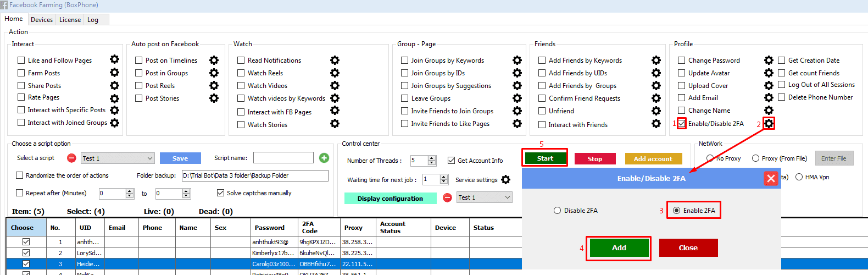Click the red Stop button
Viewport: 868px width, 275px height.
pyautogui.click(x=595, y=159)
